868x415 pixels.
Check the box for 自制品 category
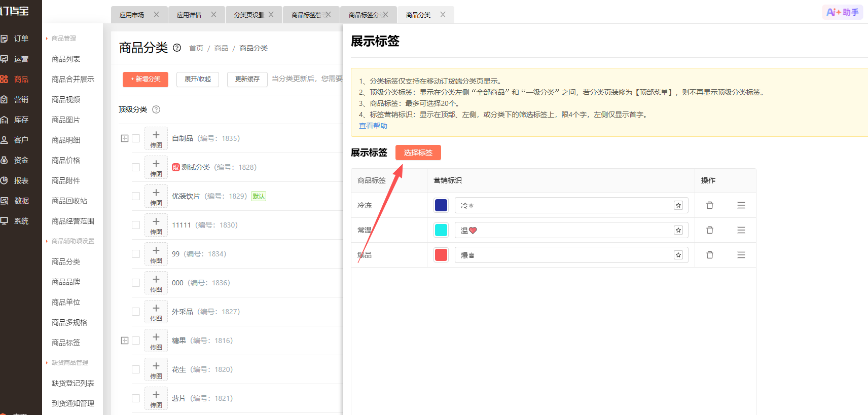pyautogui.click(x=136, y=138)
